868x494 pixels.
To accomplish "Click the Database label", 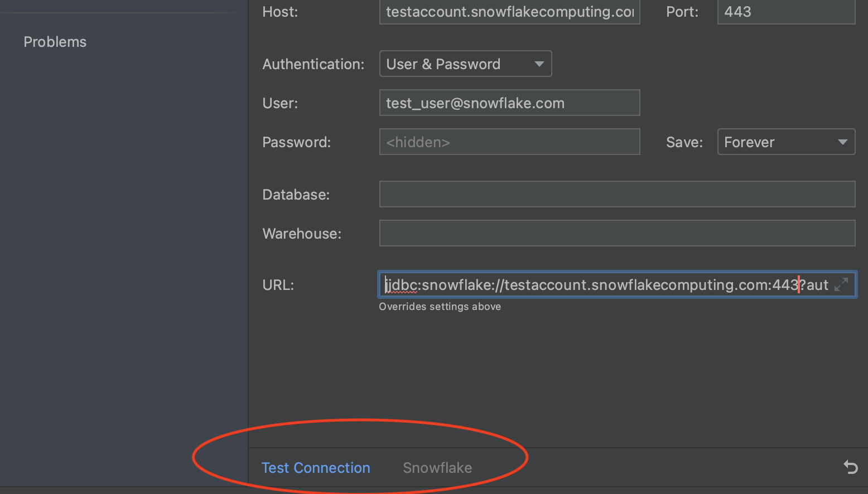I will pyautogui.click(x=296, y=195).
